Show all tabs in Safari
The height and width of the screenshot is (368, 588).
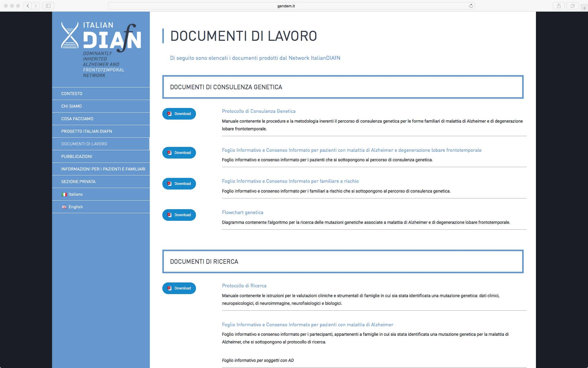572,6
